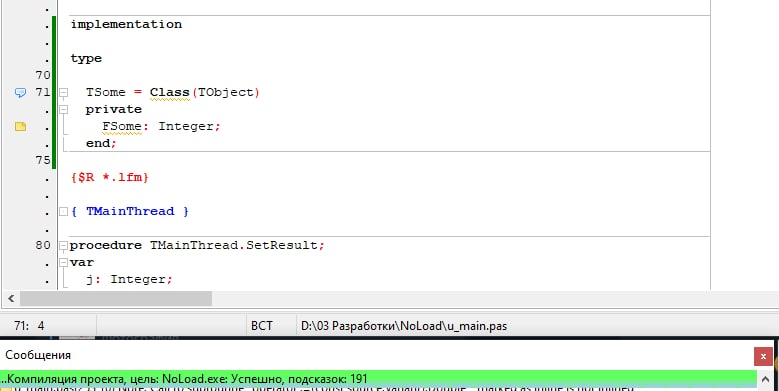Click the j: Integer variable declaration
This screenshot has width=779, height=391.
(129, 279)
